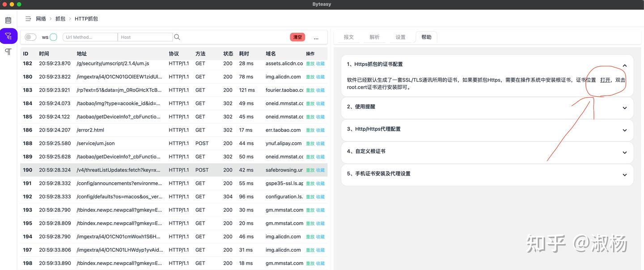Focus the Host filter input field
644x270 pixels.
click(x=145, y=37)
